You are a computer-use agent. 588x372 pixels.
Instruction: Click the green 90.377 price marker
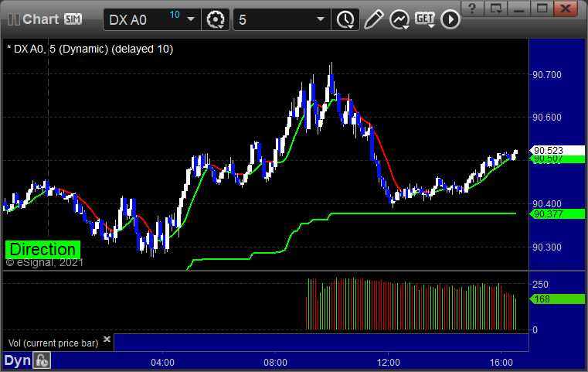pos(557,214)
